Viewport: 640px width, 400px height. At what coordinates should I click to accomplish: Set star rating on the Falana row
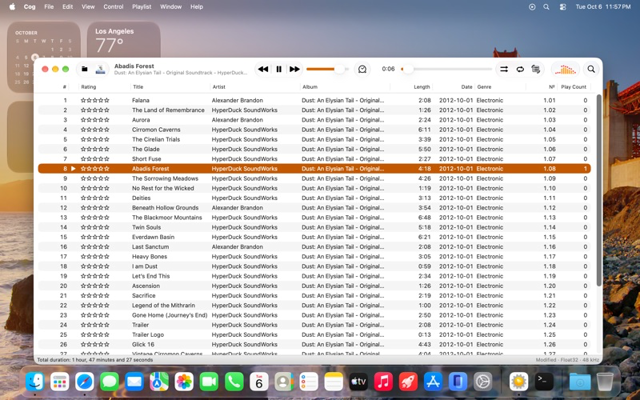95,100
